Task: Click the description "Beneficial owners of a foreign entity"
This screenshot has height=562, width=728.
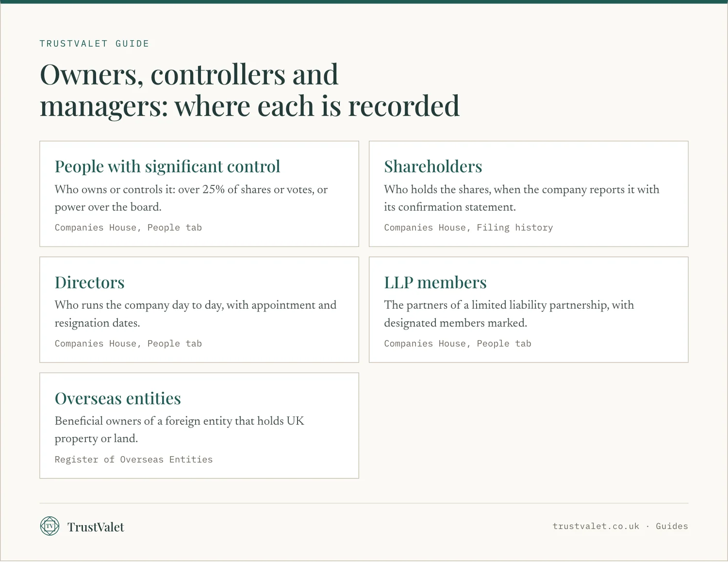Action: tap(180, 430)
